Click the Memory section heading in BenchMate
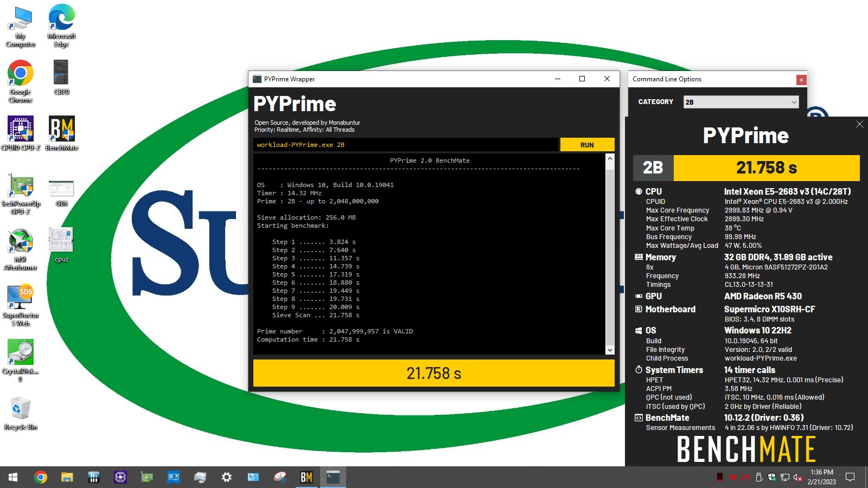 [660, 257]
